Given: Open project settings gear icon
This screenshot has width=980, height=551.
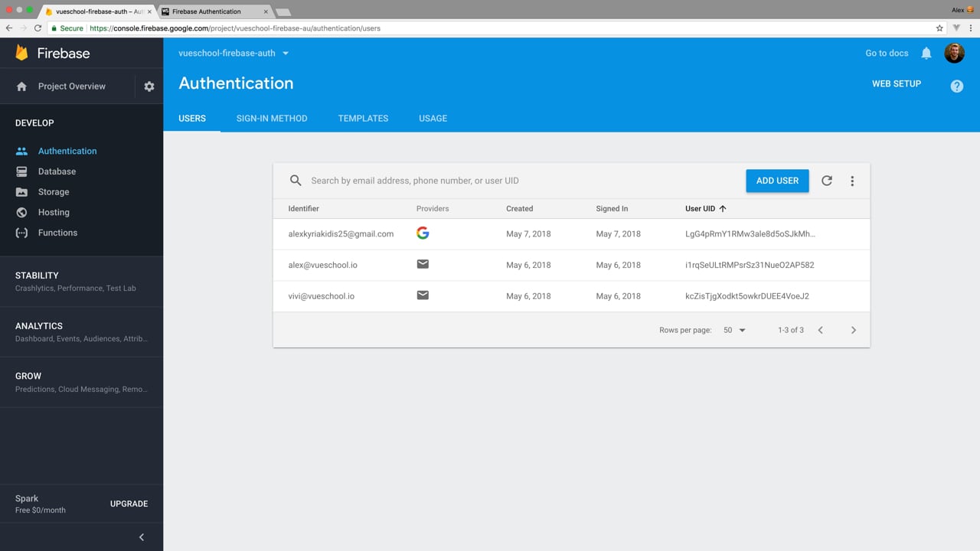Looking at the screenshot, I should (149, 86).
